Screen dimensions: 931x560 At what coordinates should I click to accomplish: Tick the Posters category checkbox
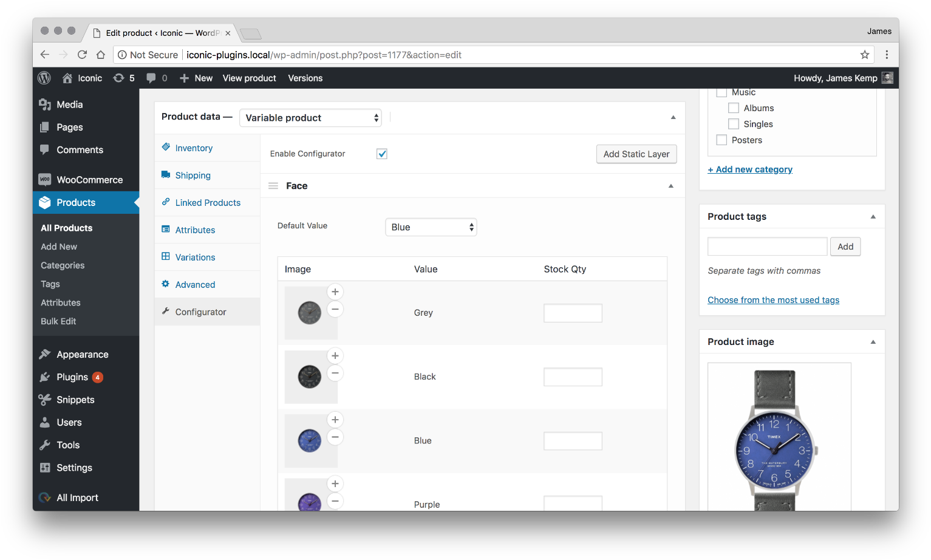721,140
